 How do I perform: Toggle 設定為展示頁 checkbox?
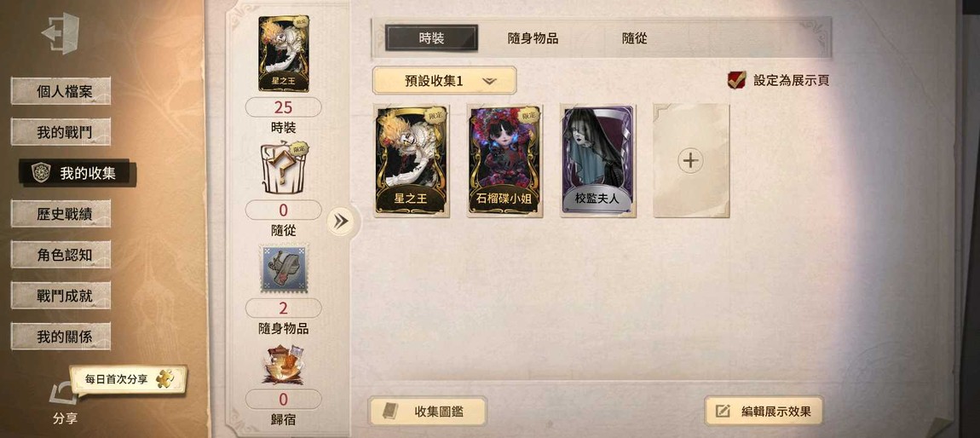(x=736, y=80)
